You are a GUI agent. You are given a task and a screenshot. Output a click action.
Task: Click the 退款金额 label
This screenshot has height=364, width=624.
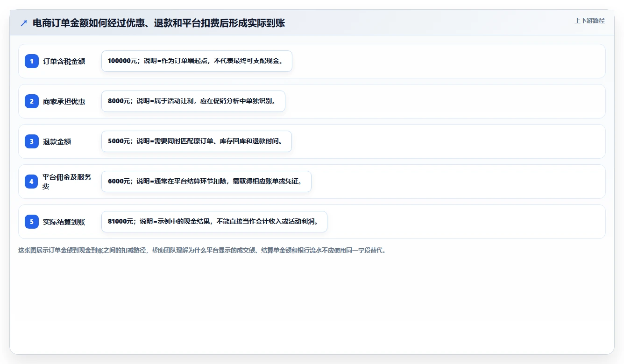[57, 141]
